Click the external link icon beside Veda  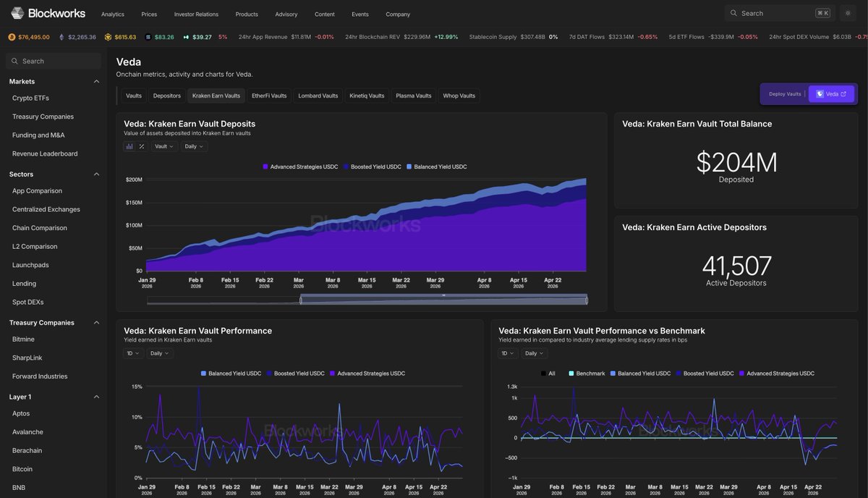(x=843, y=94)
